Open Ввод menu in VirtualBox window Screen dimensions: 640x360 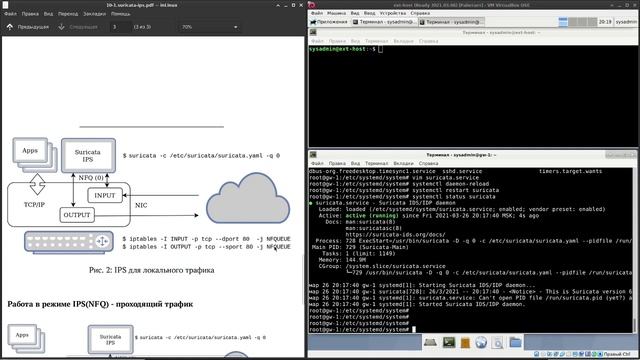point(369,13)
